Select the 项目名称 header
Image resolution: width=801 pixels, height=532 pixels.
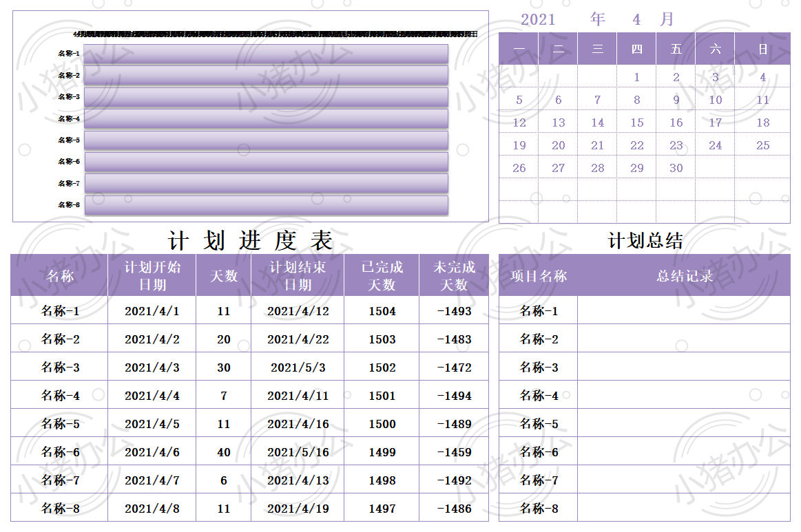point(539,276)
